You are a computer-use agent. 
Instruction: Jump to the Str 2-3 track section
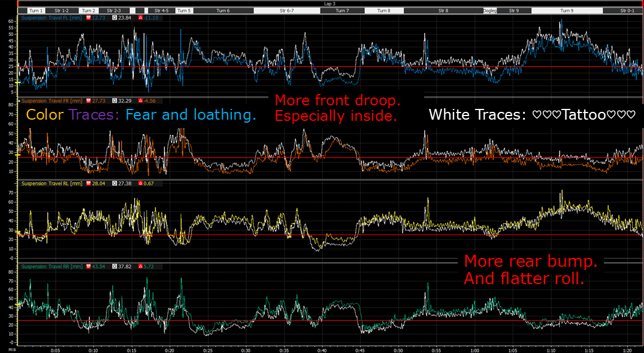click(114, 11)
